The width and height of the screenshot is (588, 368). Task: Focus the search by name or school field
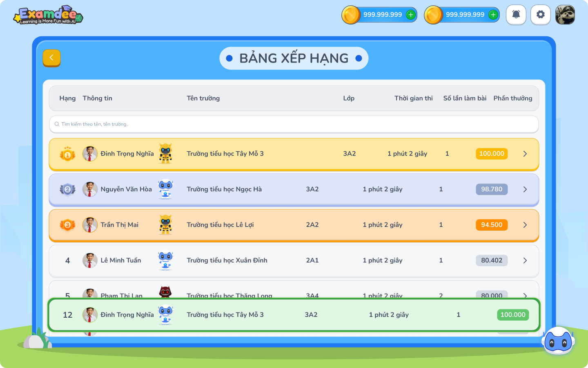click(x=294, y=124)
